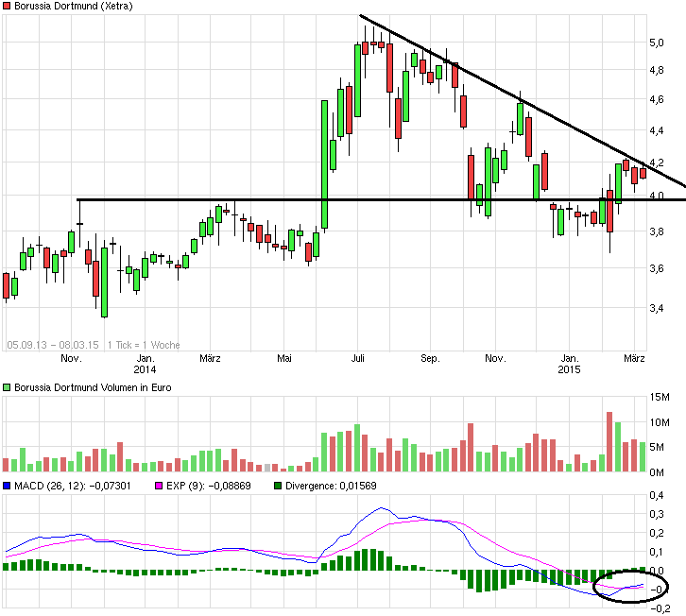Click the 3,4 price axis label
The image size is (686, 616).
click(x=655, y=307)
